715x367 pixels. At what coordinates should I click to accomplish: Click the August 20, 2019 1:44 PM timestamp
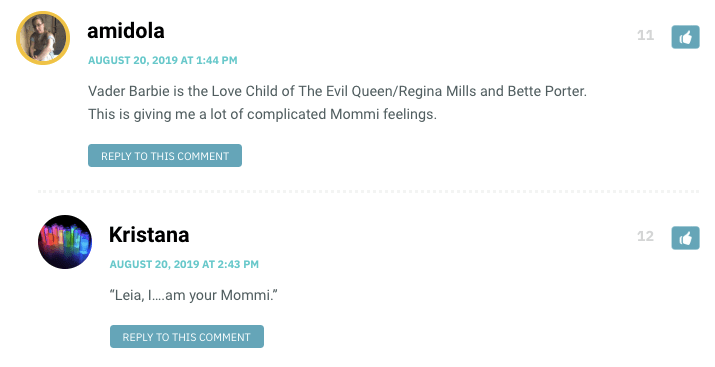(163, 60)
